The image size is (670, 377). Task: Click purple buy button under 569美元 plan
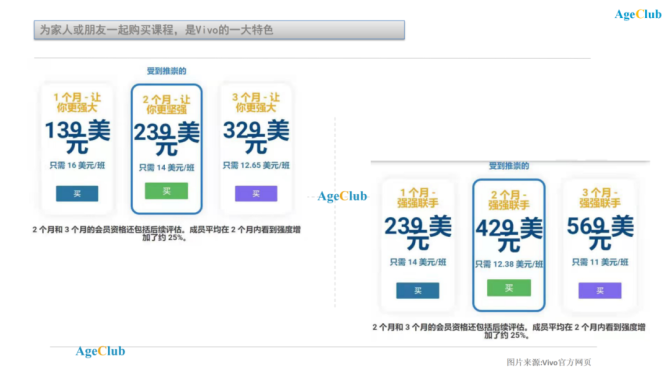pos(600,290)
